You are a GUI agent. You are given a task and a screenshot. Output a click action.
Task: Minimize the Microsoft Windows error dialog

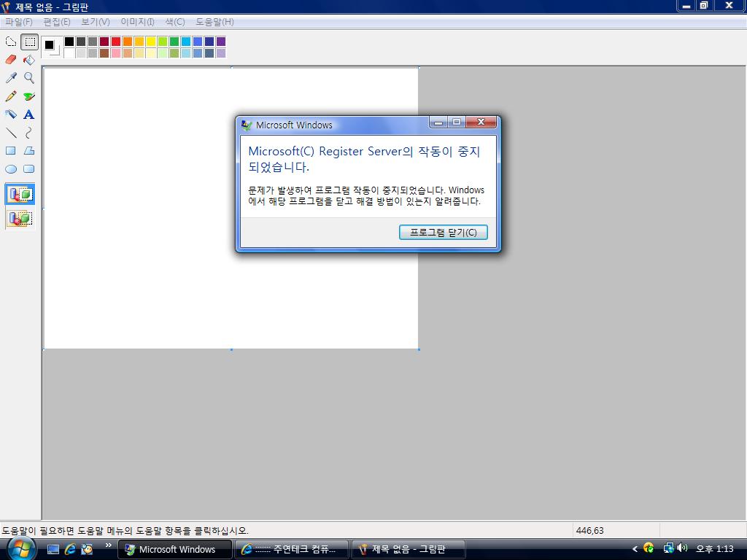pyautogui.click(x=438, y=122)
